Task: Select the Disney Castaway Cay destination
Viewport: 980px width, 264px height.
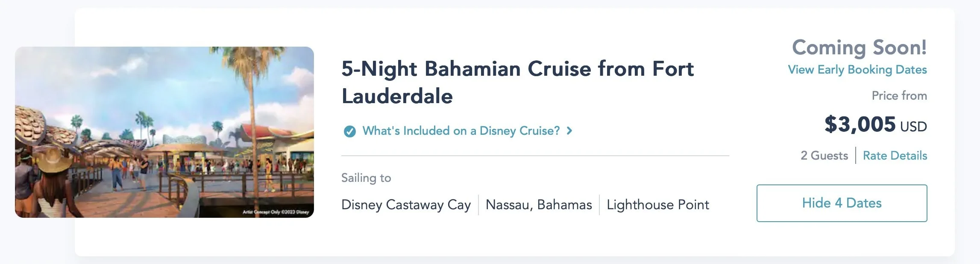Action: point(406,205)
